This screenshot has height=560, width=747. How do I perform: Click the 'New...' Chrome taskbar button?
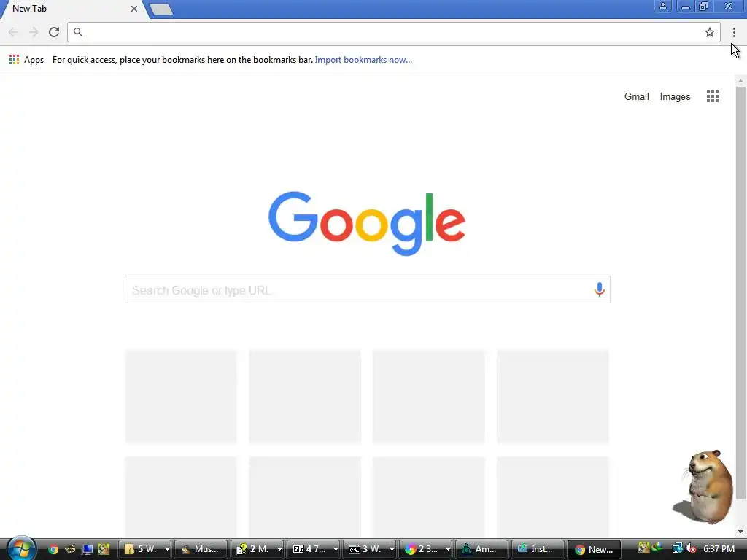pyautogui.click(x=594, y=549)
